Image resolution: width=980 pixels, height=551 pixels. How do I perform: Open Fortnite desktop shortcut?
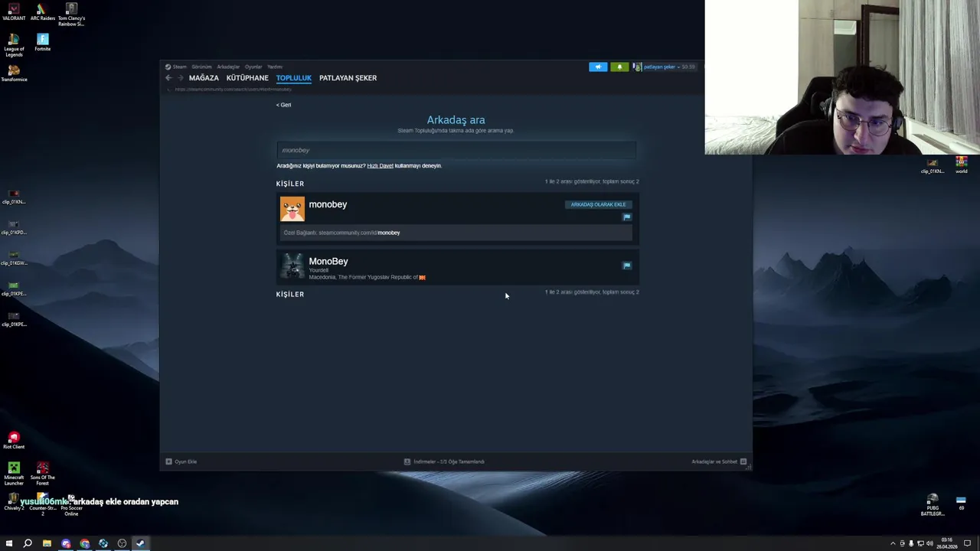[43, 42]
